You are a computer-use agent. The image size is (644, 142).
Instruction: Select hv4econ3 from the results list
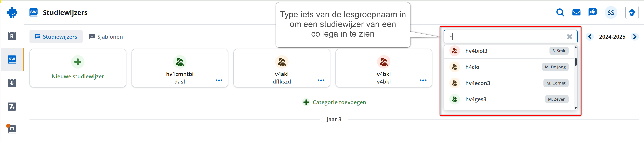[x=509, y=83]
